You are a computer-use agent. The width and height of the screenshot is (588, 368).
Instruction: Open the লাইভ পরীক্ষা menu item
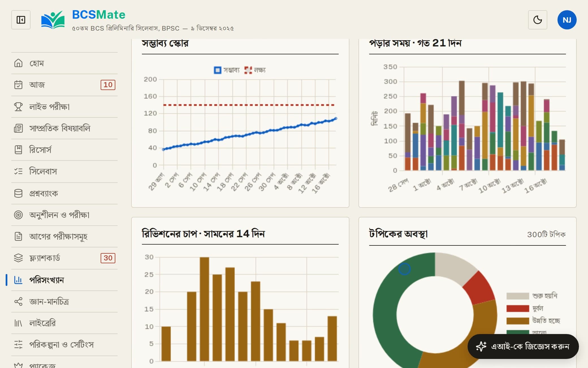pyautogui.click(x=64, y=106)
